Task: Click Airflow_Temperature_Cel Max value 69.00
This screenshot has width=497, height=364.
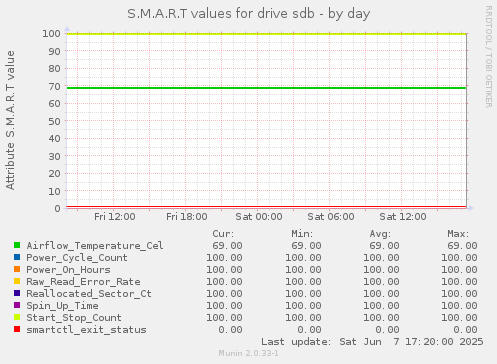Action: coord(462,246)
